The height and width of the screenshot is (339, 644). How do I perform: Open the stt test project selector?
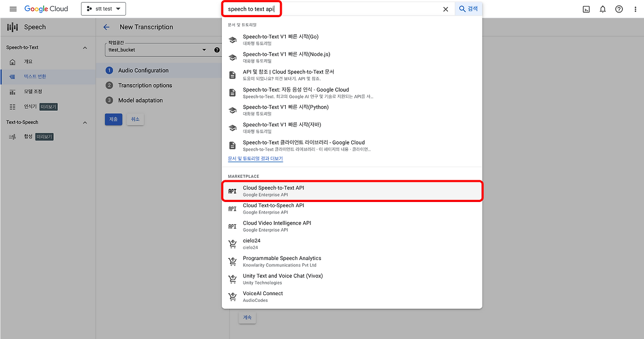pyautogui.click(x=104, y=9)
